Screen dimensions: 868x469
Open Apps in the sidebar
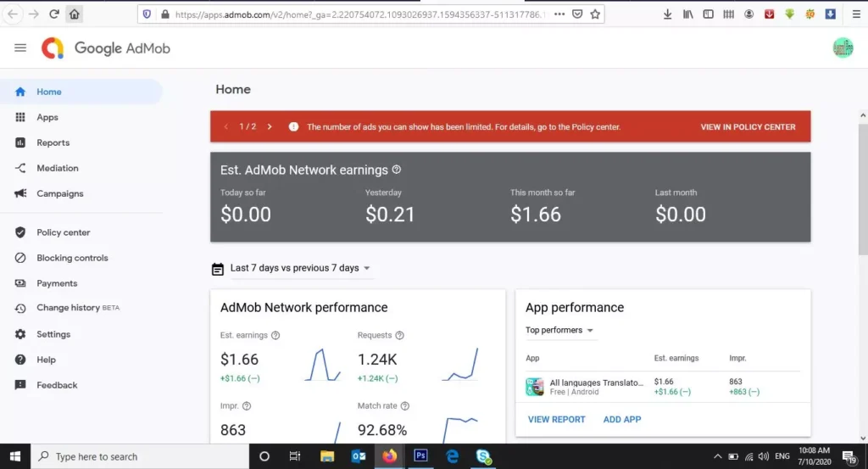click(47, 117)
